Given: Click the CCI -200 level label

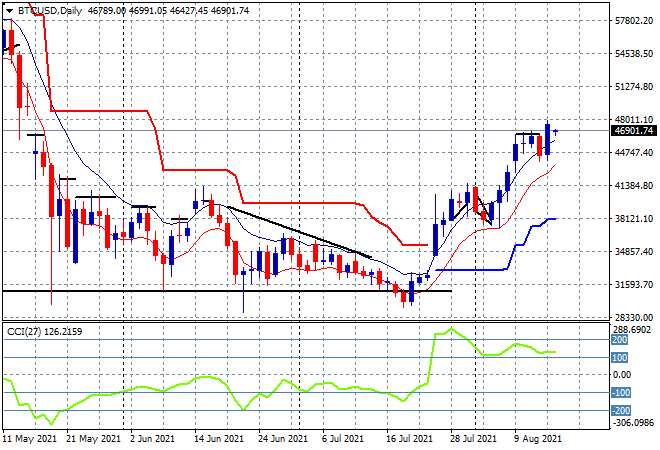Looking at the screenshot, I should tap(621, 410).
